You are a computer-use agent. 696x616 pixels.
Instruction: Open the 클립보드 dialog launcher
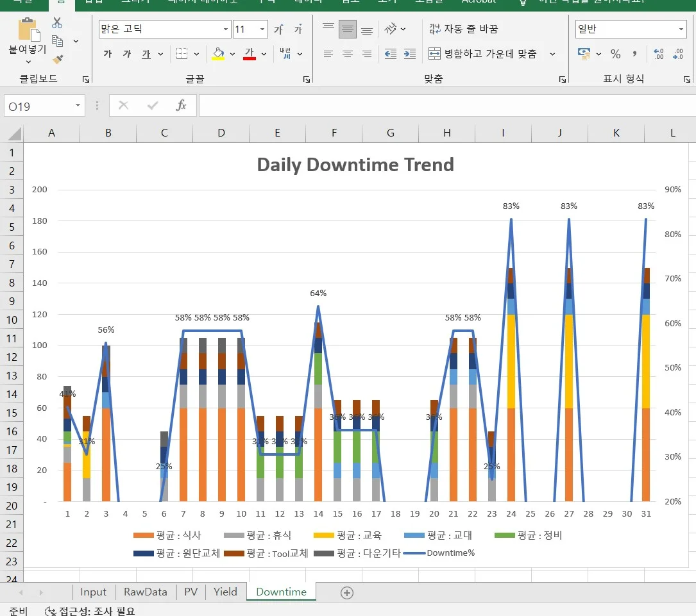(x=86, y=79)
